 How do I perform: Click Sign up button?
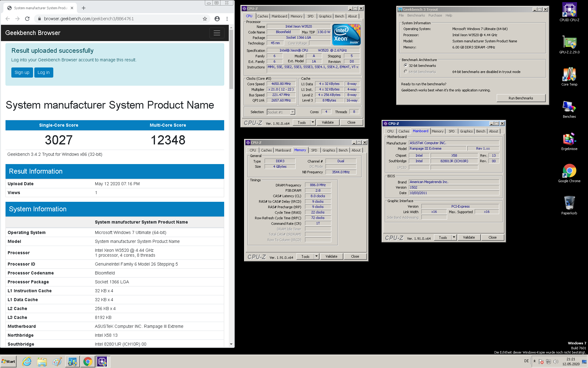coord(22,72)
